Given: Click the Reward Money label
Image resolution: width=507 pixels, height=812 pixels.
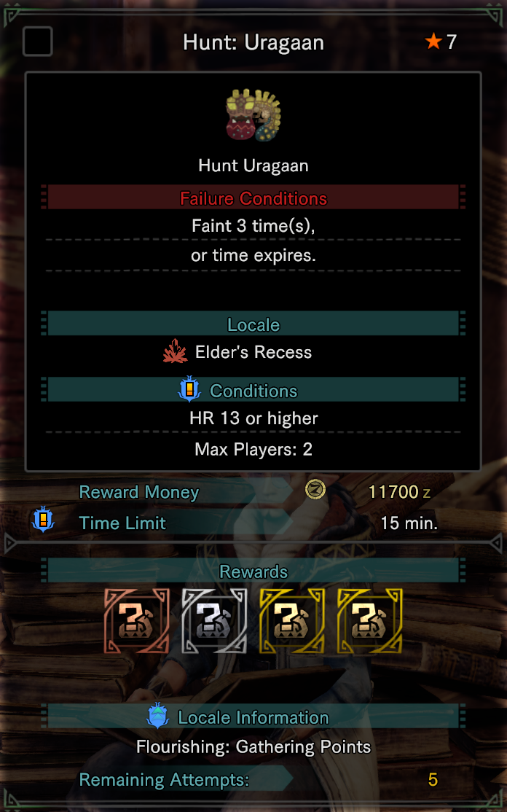Looking at the screenshot, I should pyautogui.click(x=138, y=491).
